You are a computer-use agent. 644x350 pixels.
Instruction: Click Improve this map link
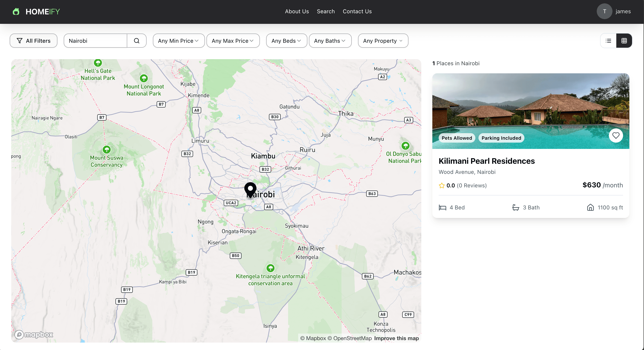pos(396,338)
